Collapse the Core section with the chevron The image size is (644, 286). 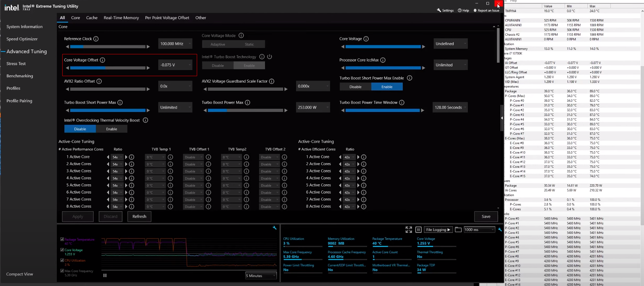pos(494,27)
